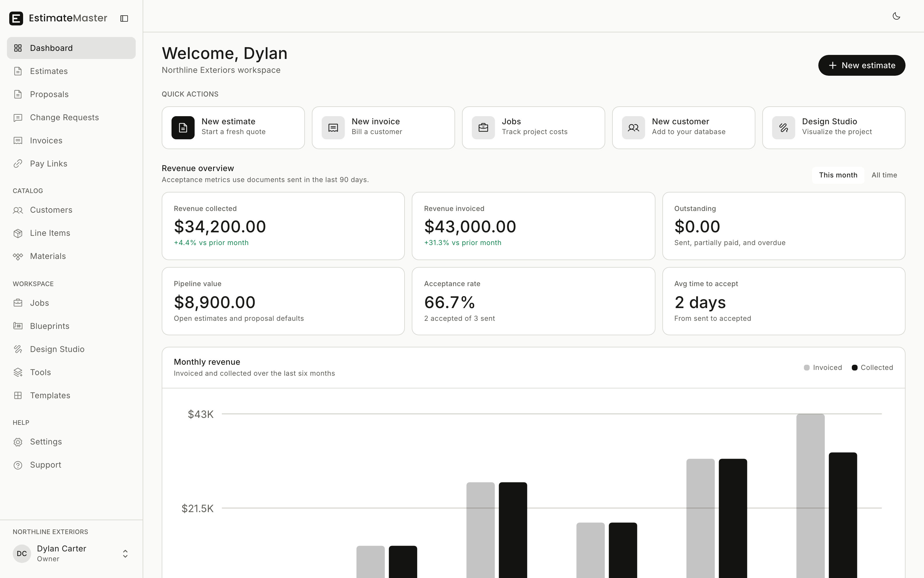Viewport: 924px width, 578px height.
Task: Expand the Dylan Carter account switcher chevron
Action: point(125,553)
